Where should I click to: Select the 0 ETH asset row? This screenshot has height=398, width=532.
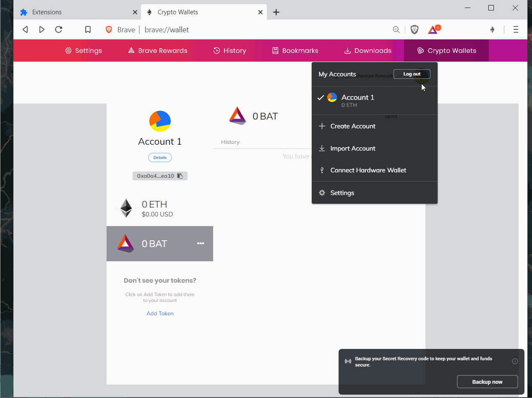click(x=160, y=208)
